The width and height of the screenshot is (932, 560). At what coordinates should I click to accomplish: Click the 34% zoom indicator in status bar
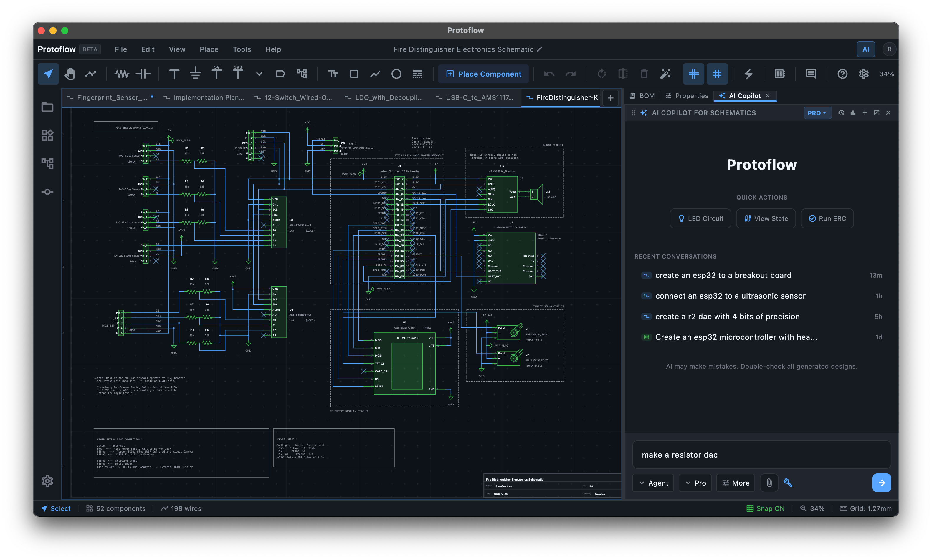(812, 509)
